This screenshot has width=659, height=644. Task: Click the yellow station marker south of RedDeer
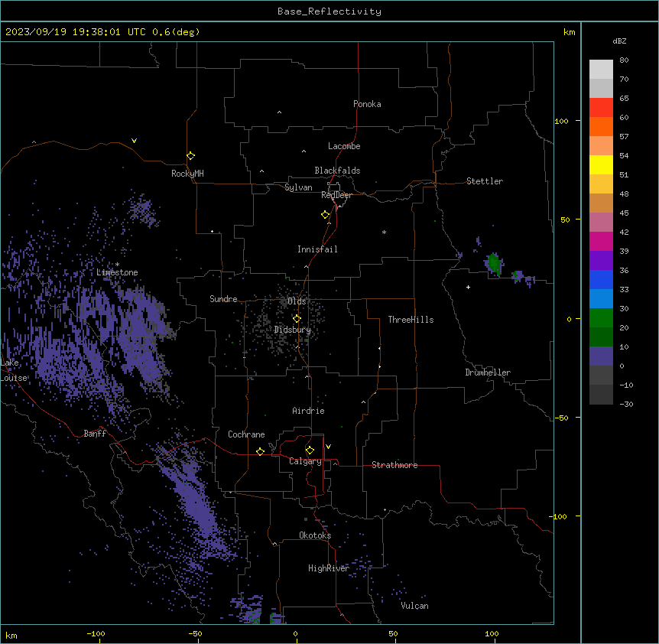pyautogui.click(x=326, y=215)
